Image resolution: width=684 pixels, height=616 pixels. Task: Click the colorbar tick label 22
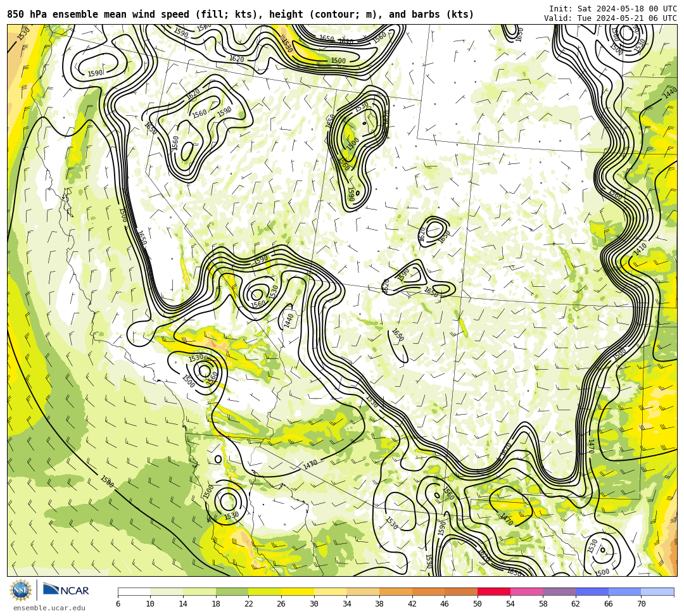coord(249,604)
